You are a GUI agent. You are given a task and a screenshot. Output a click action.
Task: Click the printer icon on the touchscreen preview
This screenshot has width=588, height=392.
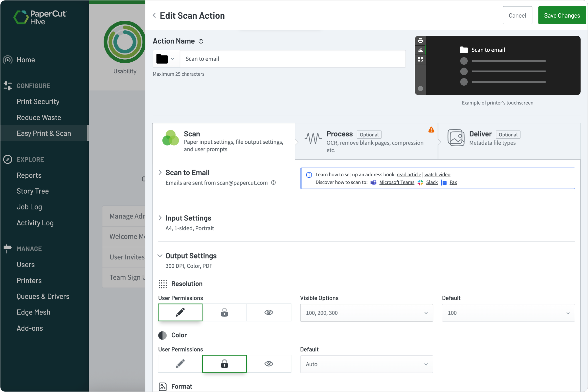click(420, 40)
